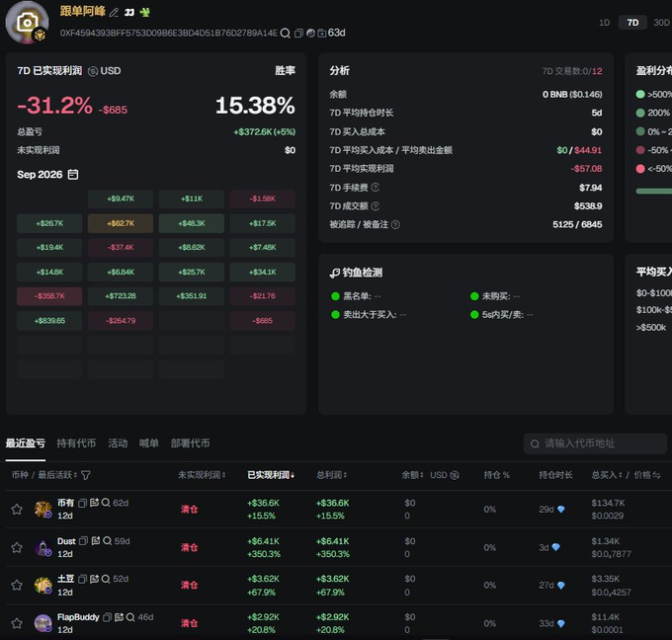Open the 币有 token avatar
This screenshot has height=640, width=672.
point(42,509)
